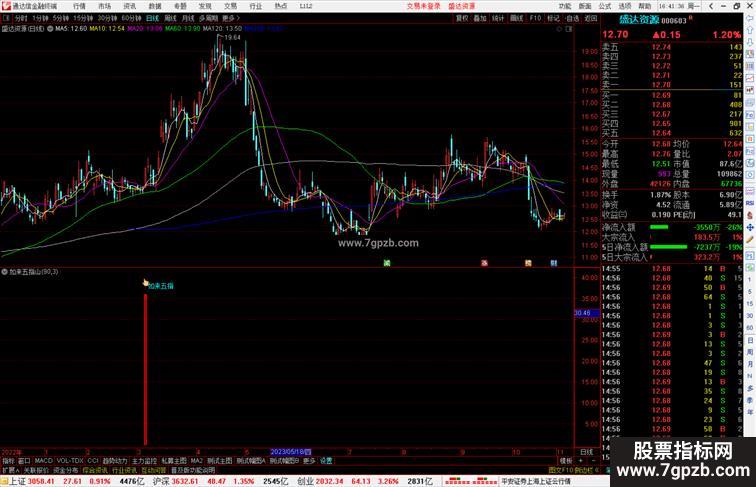Click the back arrow icon in right sidebar
This screenshot has height=487, width=756.
click(750, 18)
